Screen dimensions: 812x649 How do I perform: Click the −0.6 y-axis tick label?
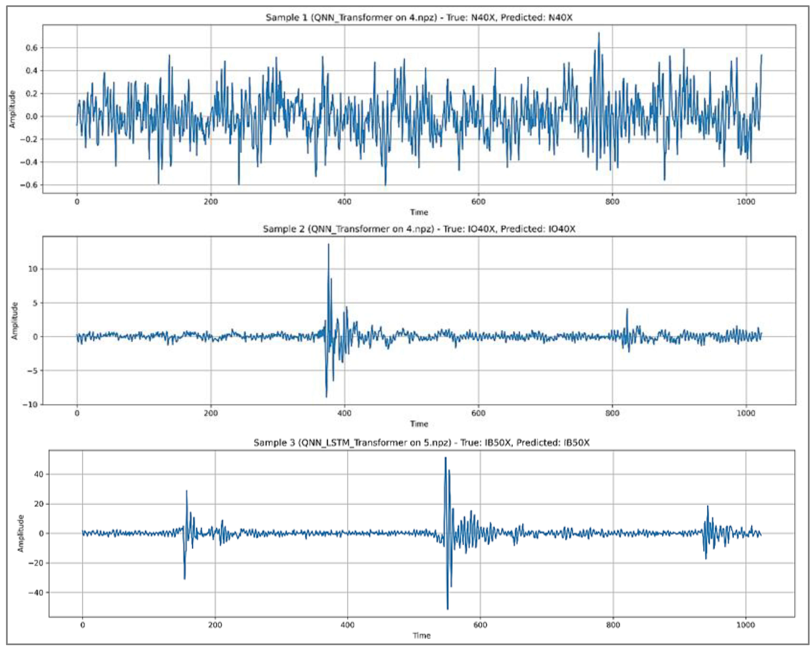29,185
